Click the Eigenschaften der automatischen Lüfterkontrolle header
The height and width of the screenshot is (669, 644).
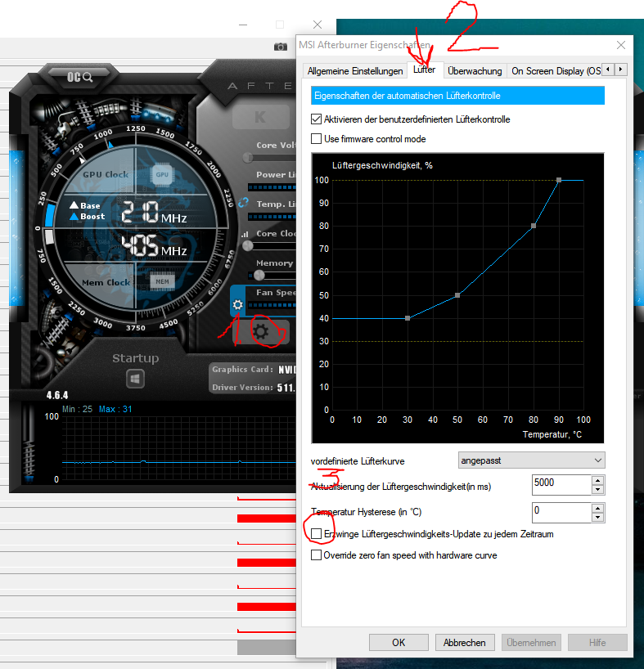[x=458, y=96]
